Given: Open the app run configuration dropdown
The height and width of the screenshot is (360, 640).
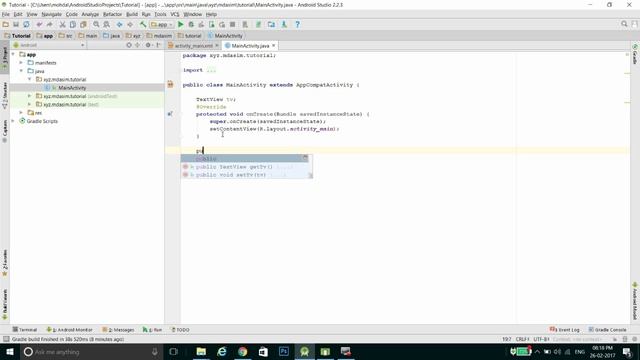Looking at the screenshot, I should coord(162,24).
